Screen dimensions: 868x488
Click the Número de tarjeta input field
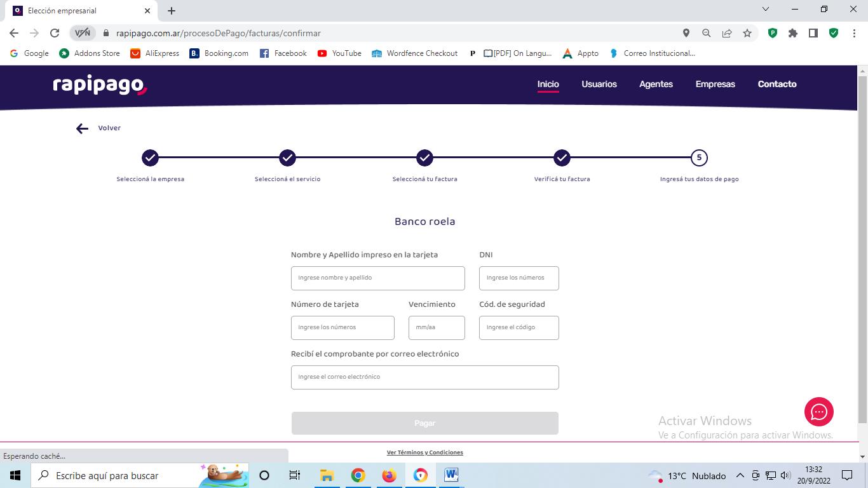342,328
